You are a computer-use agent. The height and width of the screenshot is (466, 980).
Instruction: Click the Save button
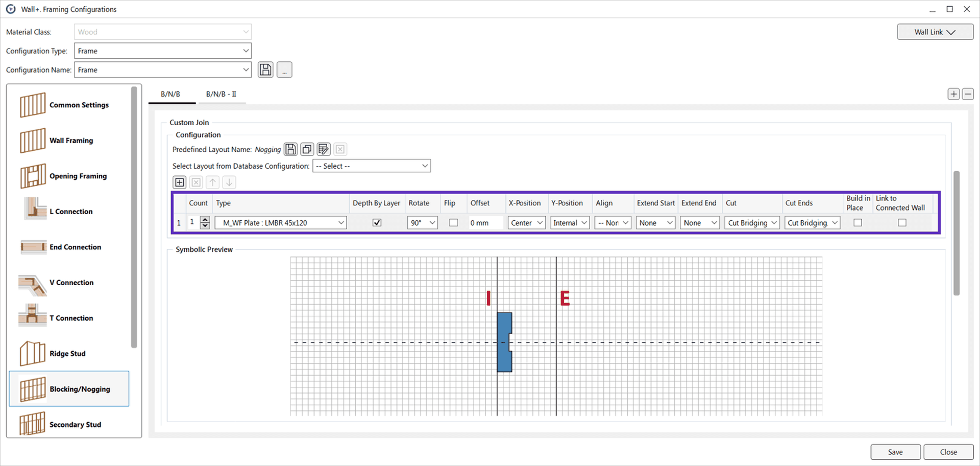[895, 452]
